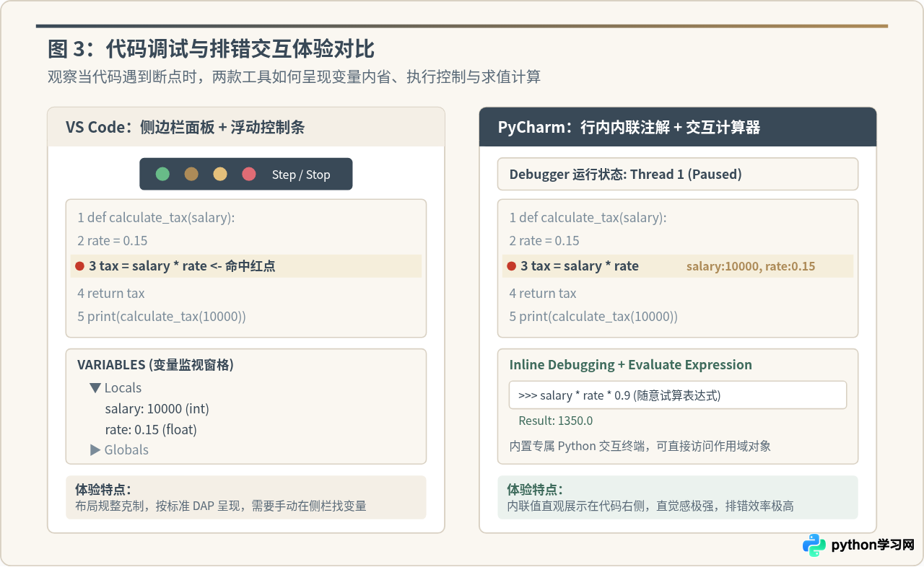
Task: Click the title '图 3：代码调试与排错交互体验对比'
Action: point(211,49)
